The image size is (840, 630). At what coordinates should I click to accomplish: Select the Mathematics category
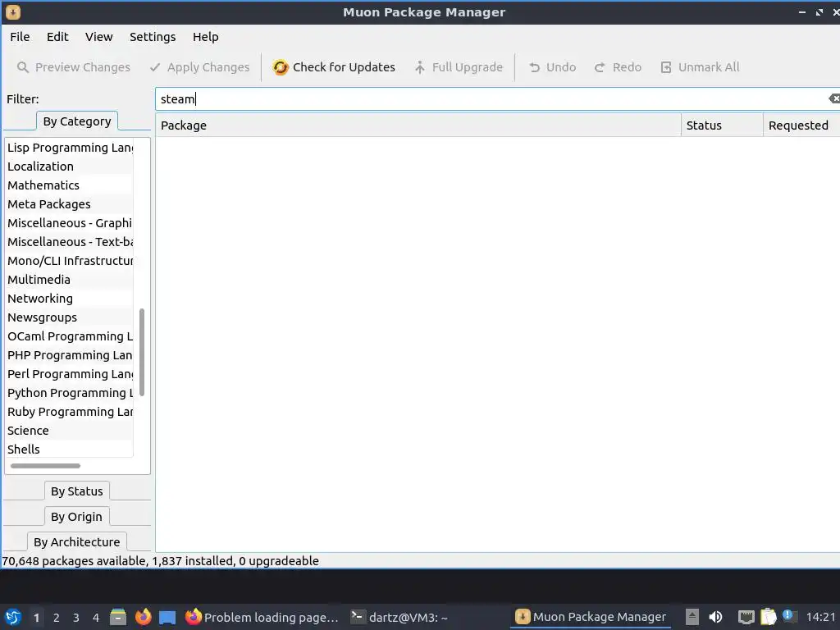[x=70, y=185]
